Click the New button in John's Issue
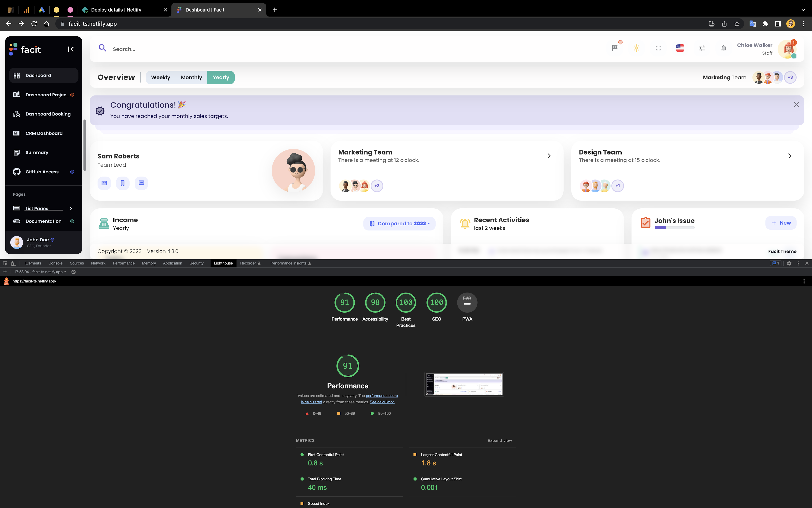This screenshot has width=812, height=508. point(781,223)
